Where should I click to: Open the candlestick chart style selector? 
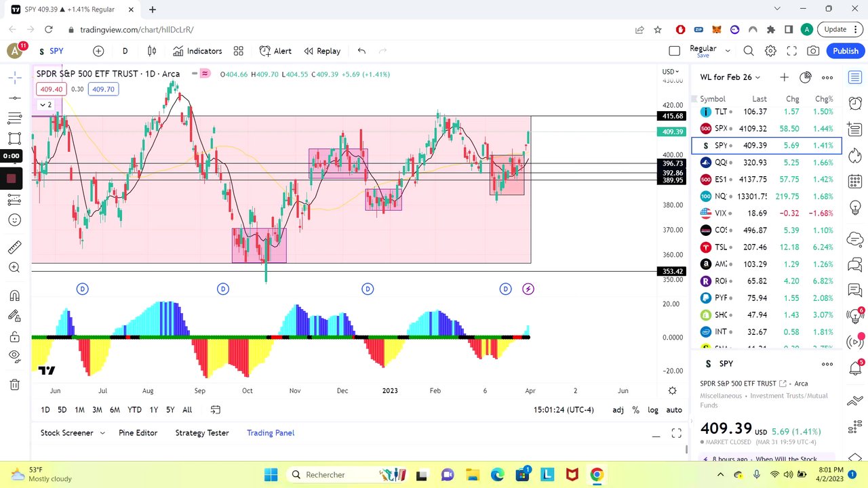tap(152, 51)
